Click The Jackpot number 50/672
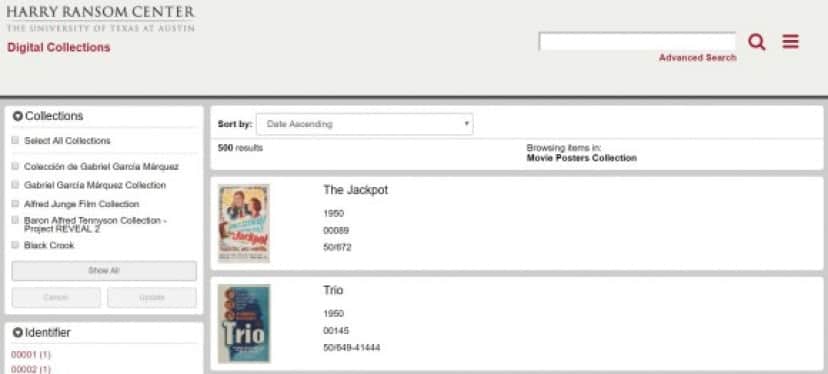The width and height of the screenshot is (828, 374). [x=337, y=247]
